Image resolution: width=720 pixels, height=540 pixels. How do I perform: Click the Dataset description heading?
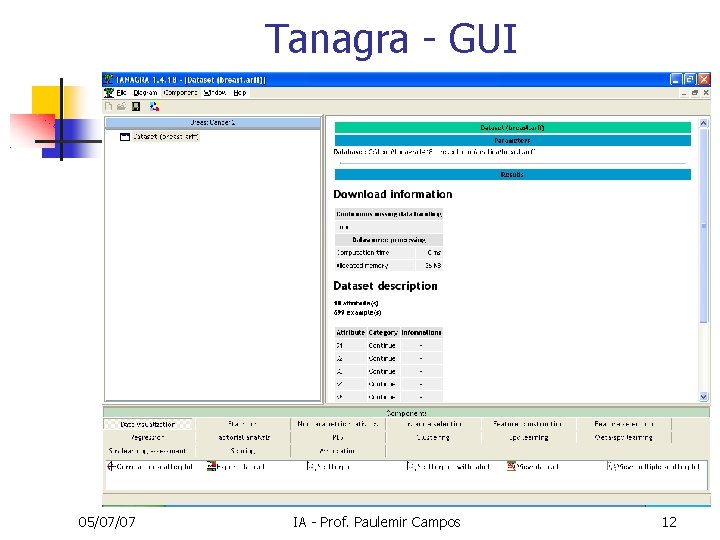[385, 286]
